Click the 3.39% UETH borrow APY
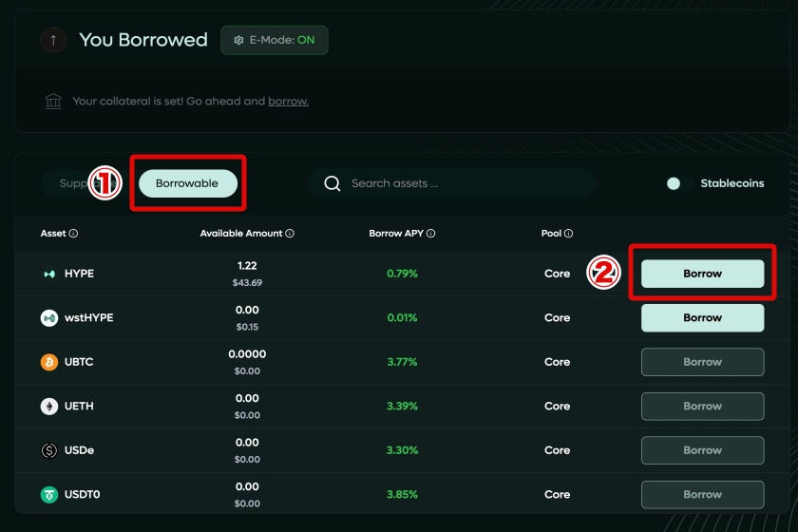The image size is (798, 532). coord(402,407)
